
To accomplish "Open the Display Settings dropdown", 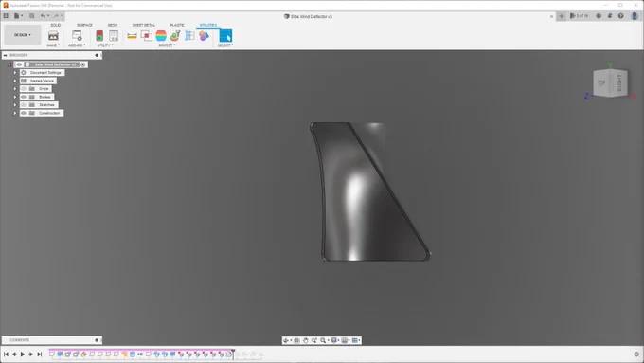I will coord(335,340).
